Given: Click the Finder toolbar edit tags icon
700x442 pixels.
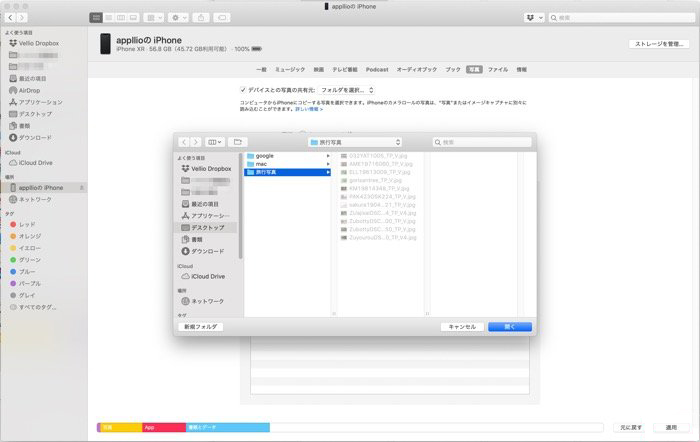Looking at the screenshot, I should pyautogui.click(x=222, y=17).
